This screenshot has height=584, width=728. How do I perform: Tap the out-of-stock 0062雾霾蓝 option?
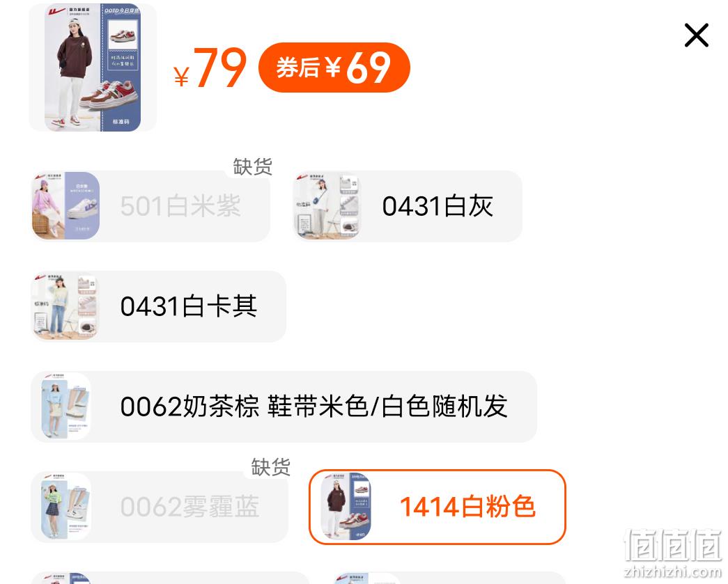point(160,507)
